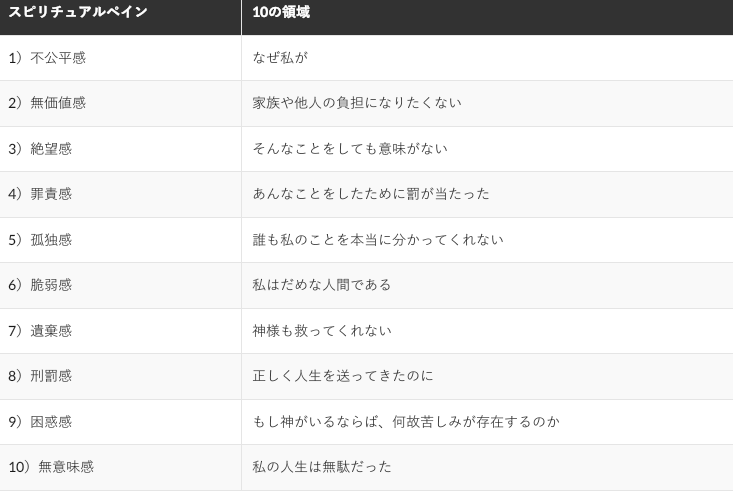Viewport: 733px width, 491px height.
Task: Click the なぜ私が text cell
Action: point(280,58)
